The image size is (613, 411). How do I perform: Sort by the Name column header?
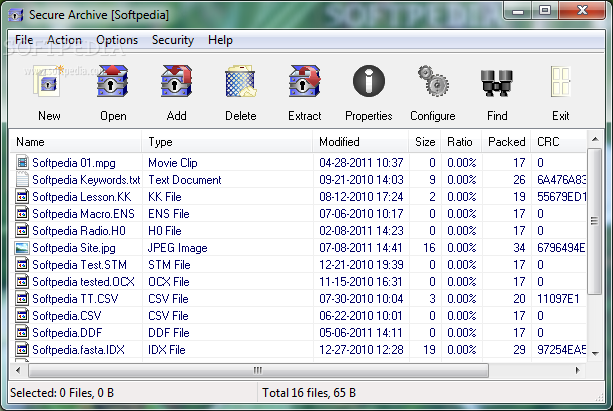[76, 142]
